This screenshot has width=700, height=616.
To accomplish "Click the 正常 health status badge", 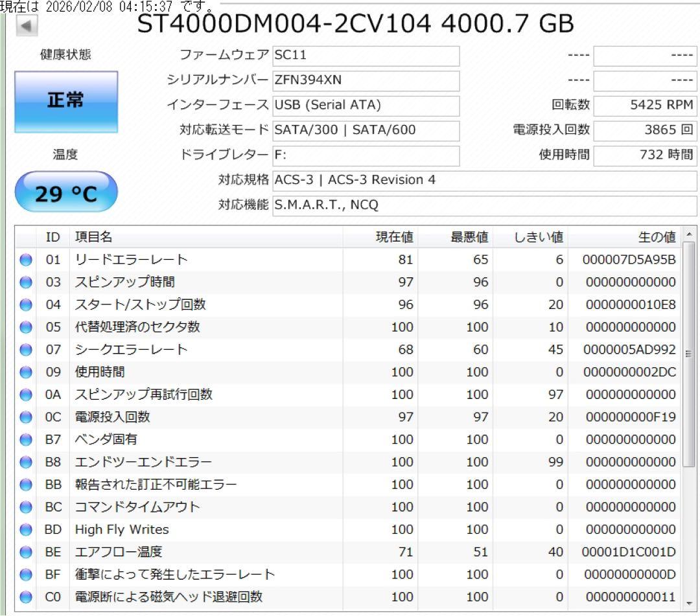I will coord(66,102).
